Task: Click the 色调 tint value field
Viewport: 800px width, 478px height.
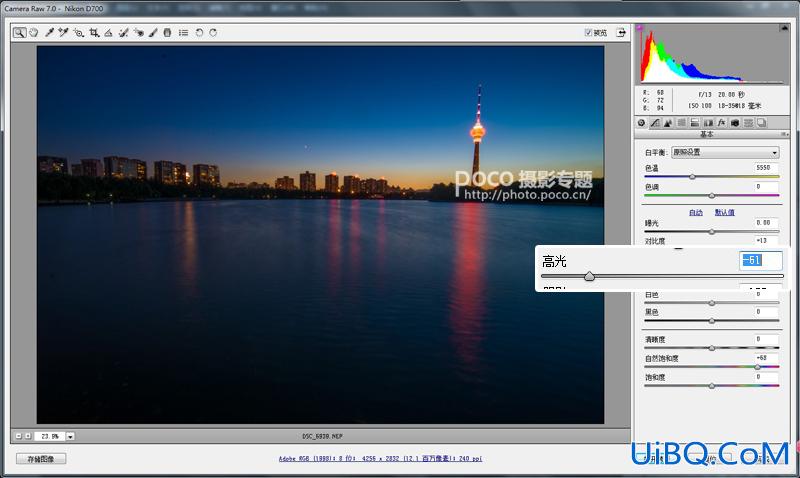Action: pos(766,187)
